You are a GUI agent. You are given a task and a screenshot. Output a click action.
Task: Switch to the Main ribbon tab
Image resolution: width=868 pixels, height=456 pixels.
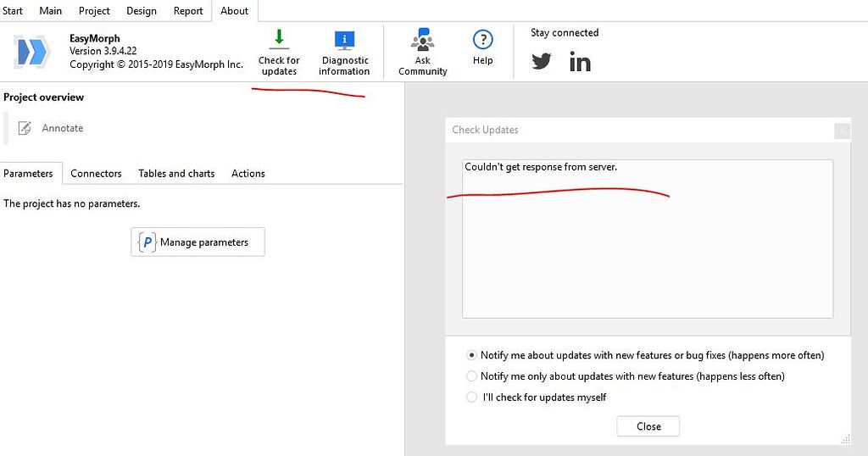(x=50, y=11)
